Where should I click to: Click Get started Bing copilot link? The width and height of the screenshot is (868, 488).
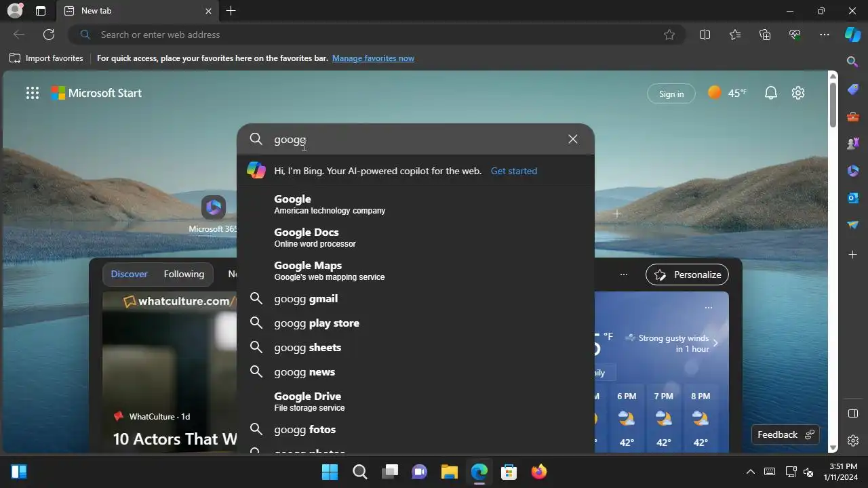[x=514, y=171]
